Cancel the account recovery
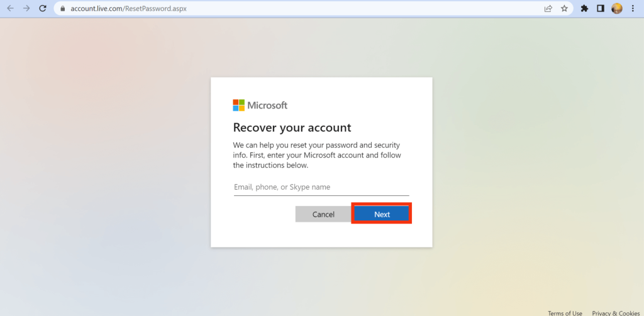This screenshot has height=316, width=644. click(x=323, y=214)
